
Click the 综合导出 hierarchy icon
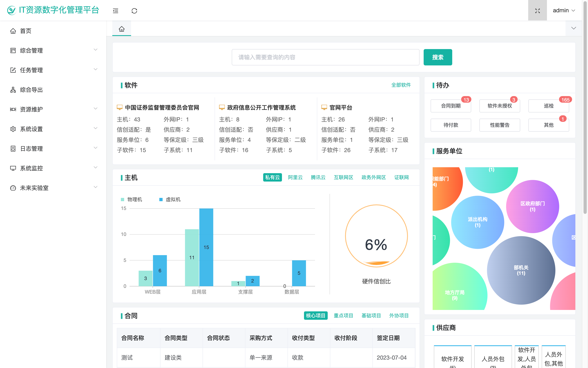(13, 90)
